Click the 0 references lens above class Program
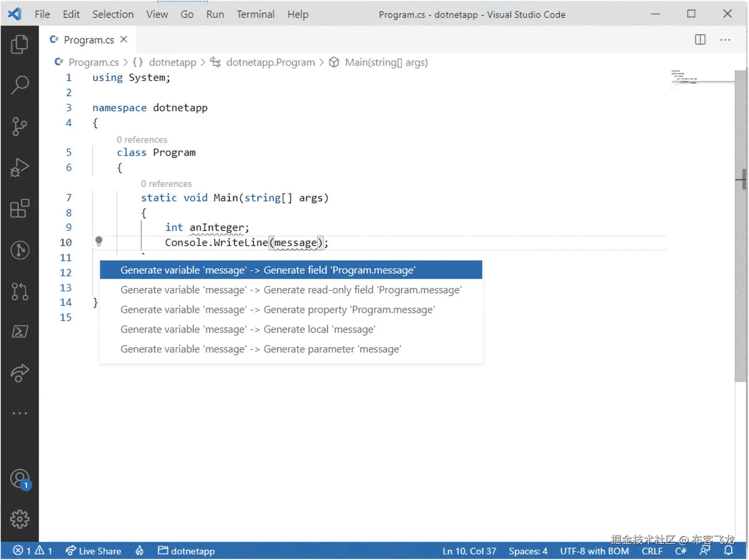The height and width of the screenshot is (560, 749). pos(142,139)
